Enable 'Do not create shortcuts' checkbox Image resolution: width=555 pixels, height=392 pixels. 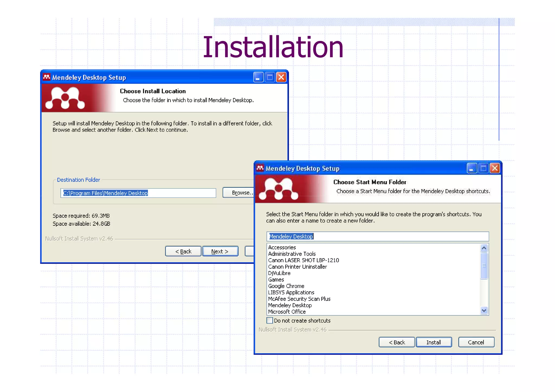coord(270,320)
